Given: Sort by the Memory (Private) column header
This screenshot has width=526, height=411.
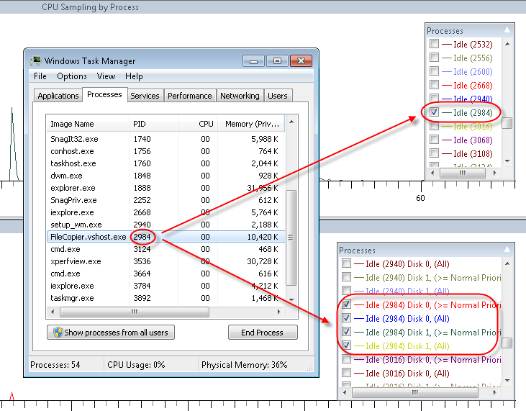Looking at the screenshot, I should [x=252, y=124].
